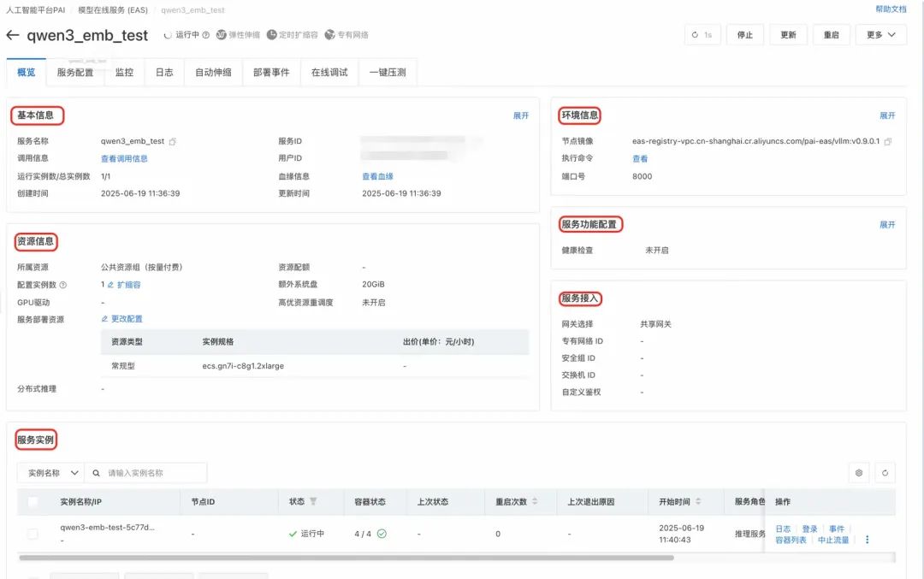This screenshot has width=924, height=579.
Task: Select the checkbox for instance qwen3-emb-test-5c77d
Action: point(32,533)
